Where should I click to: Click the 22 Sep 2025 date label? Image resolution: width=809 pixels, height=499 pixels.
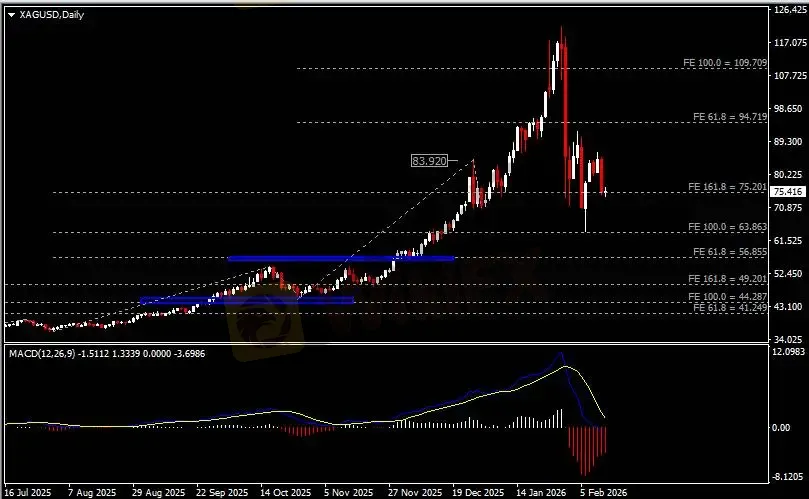[222, 492]
